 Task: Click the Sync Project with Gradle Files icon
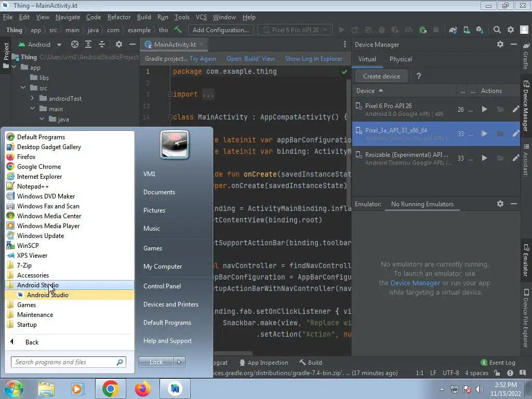pyautogui.click(x=453, y=30)
